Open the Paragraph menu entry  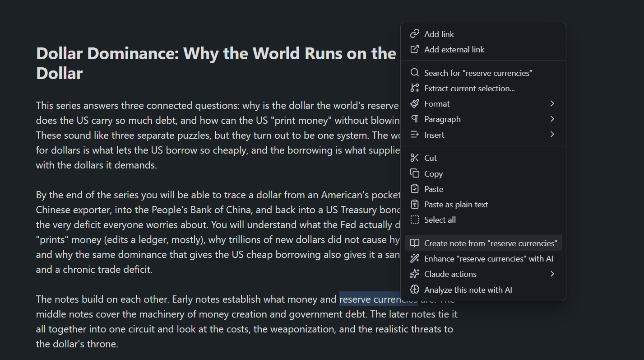pos(483,119)
